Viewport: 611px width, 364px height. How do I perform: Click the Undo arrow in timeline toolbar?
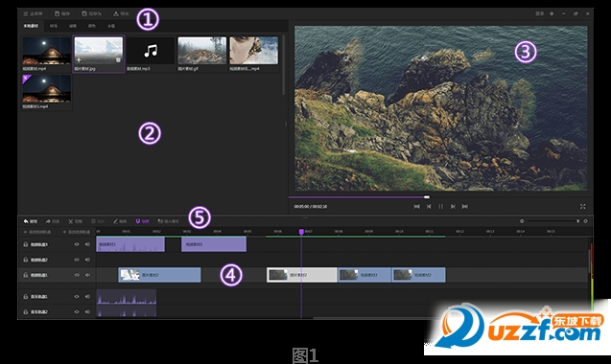pos(30,221)
